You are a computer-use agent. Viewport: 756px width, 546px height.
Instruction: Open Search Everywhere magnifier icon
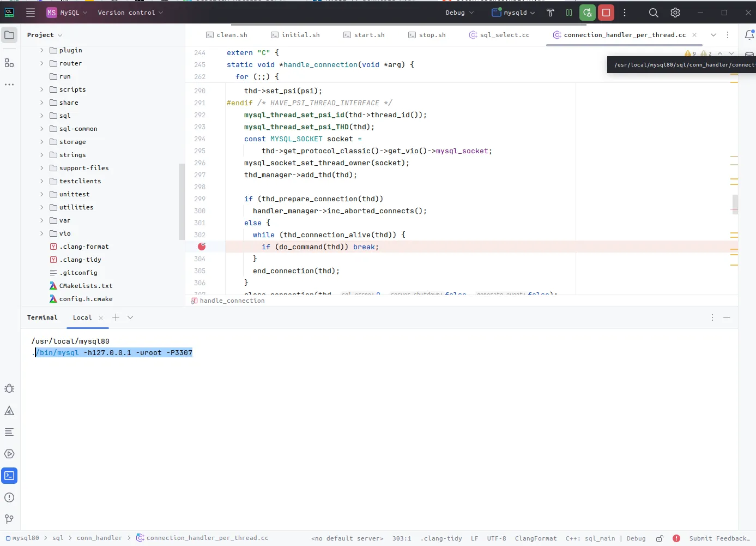pyautogui.click(x=654, y=13)
